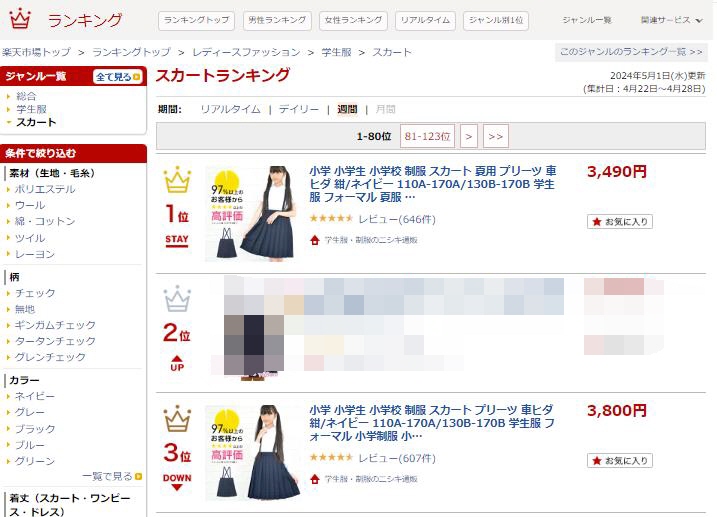
Task: Click the arrow icon beside 一覧で見る
Action: pyautogui.click(x=138, y=476)
